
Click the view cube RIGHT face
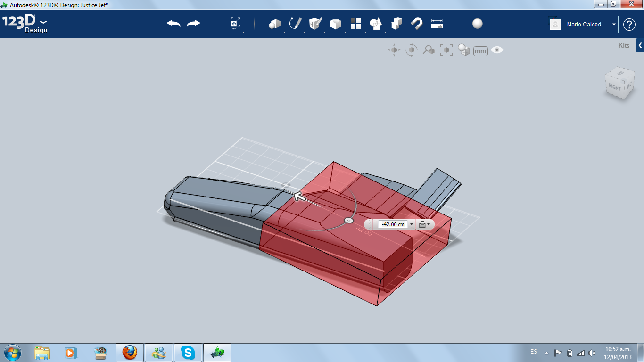click(x=614, y=87)
